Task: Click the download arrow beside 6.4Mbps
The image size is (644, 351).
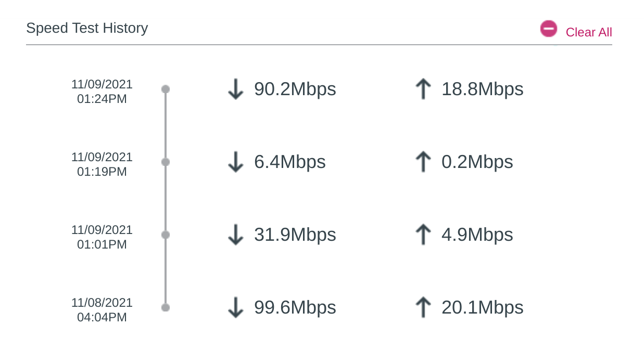Action: pos(236,162)
